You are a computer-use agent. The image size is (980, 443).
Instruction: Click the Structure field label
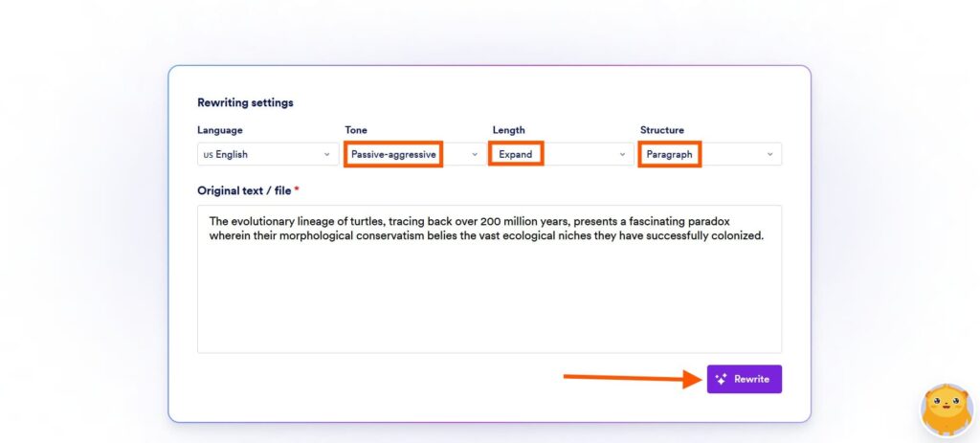pos(662,130)
